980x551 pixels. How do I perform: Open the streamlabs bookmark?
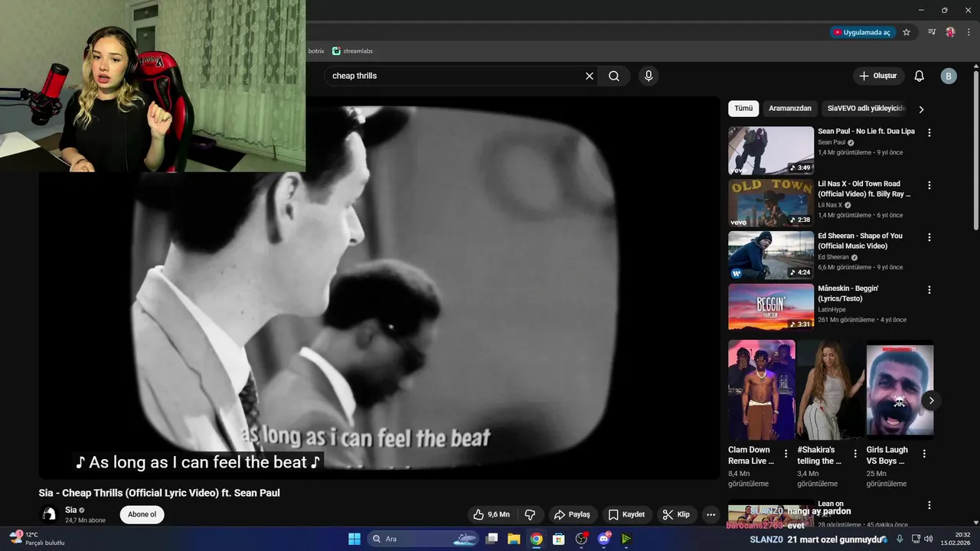pyautogui.click(x=352, y=51)
